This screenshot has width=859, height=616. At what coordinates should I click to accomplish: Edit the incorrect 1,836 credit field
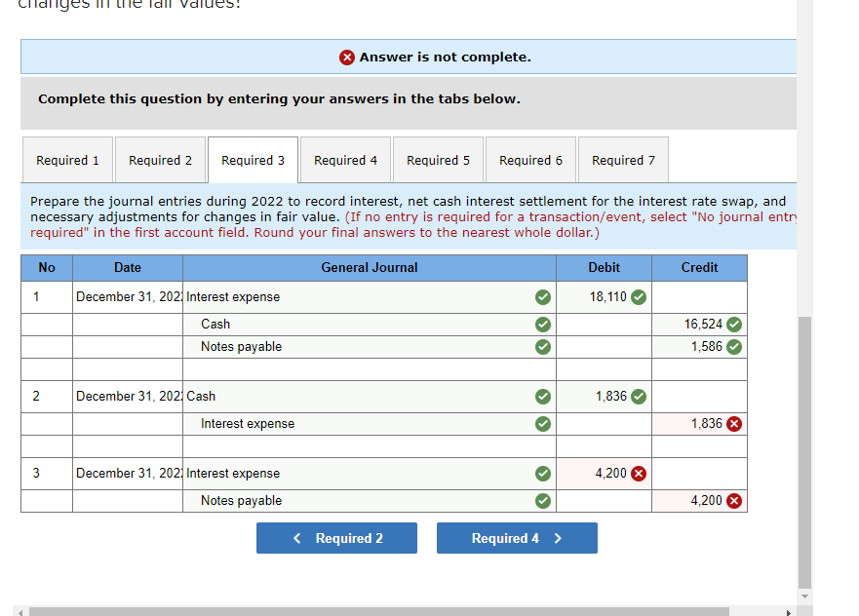point(699,424)
